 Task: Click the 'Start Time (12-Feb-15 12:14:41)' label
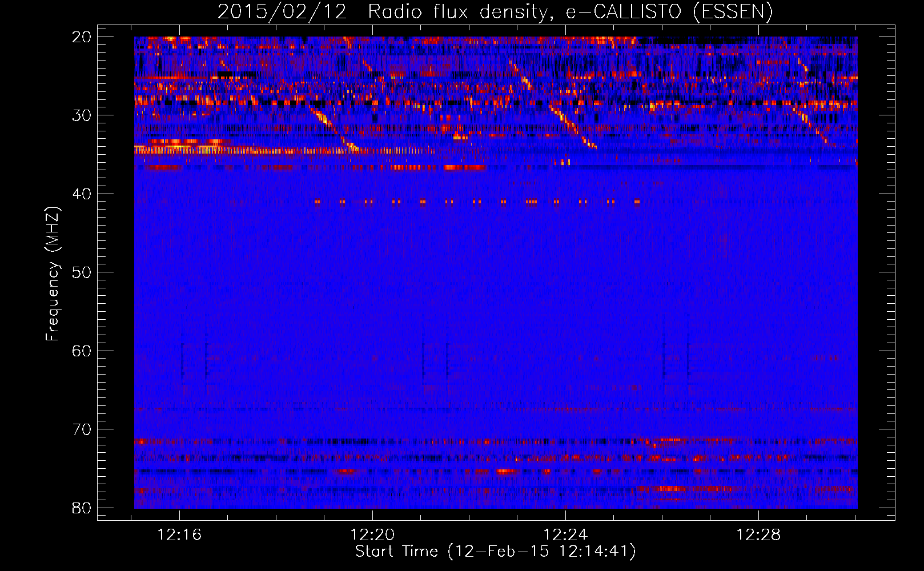(x=495, y=552)
